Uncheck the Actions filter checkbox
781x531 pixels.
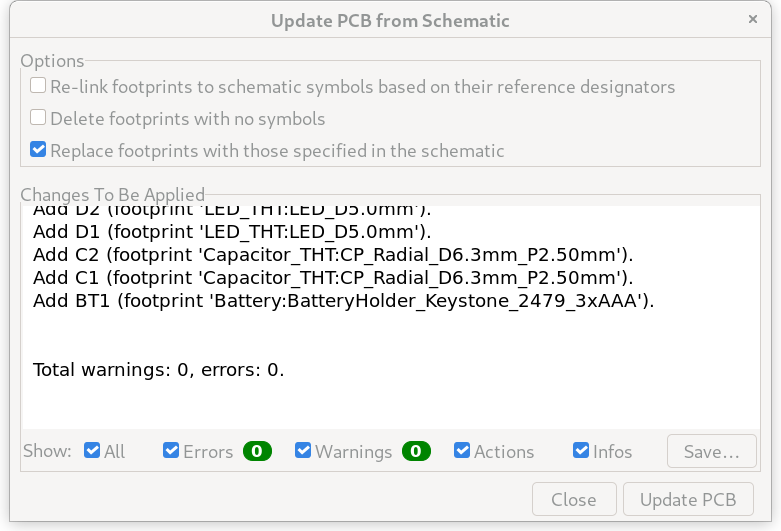462,450
